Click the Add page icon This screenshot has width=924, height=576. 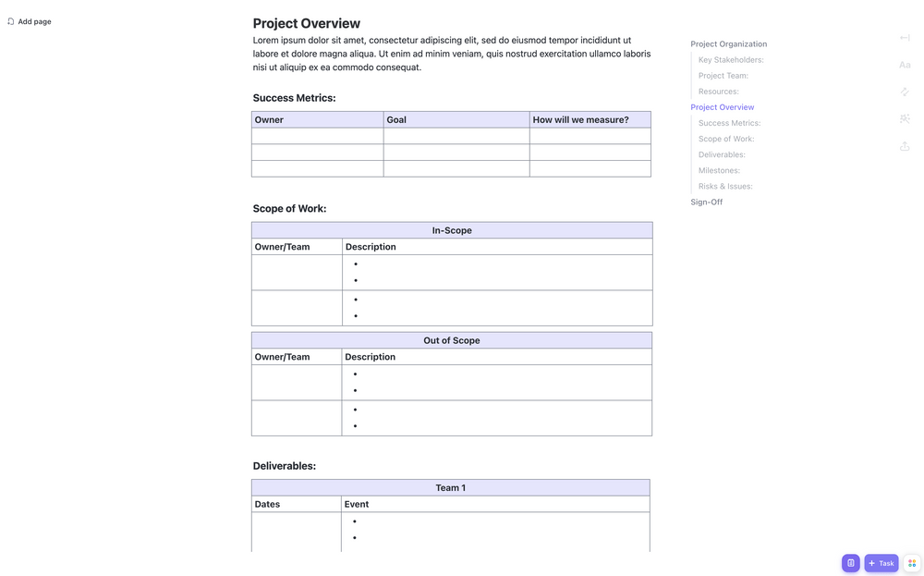click(x=11, y=21)
